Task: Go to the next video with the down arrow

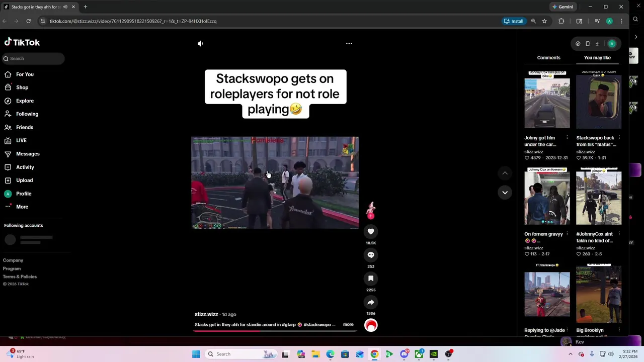Action: 505,193
